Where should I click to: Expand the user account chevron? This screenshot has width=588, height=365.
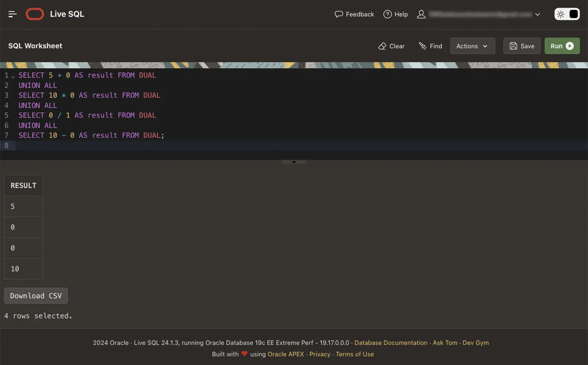coord(537,15)
